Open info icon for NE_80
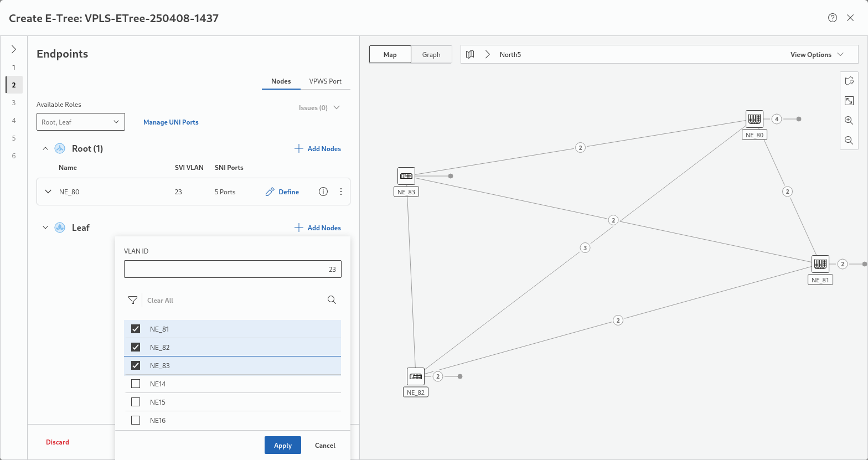This screenshot has height=460, width=868. pos(323,192)
